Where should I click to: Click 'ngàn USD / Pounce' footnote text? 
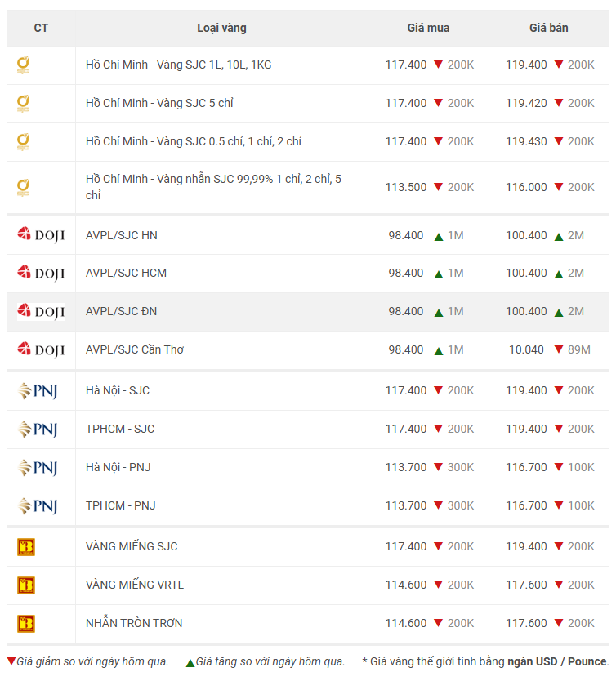tap(558, 661)
